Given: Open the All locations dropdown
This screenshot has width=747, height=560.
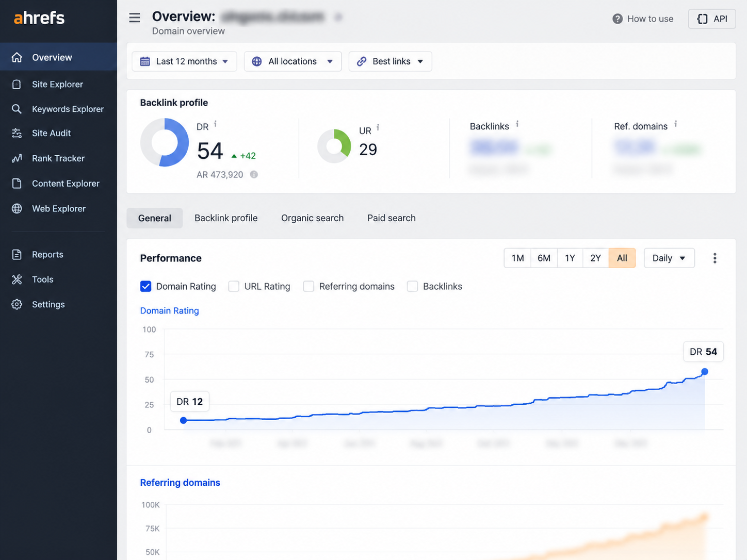Looking at the screenshot, I should point(293,61).
